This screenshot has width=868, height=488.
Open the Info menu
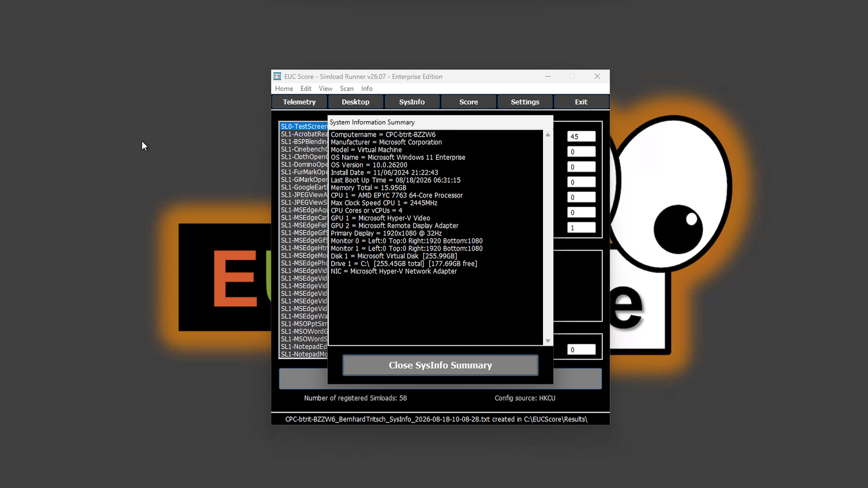(x=367, y=89)
